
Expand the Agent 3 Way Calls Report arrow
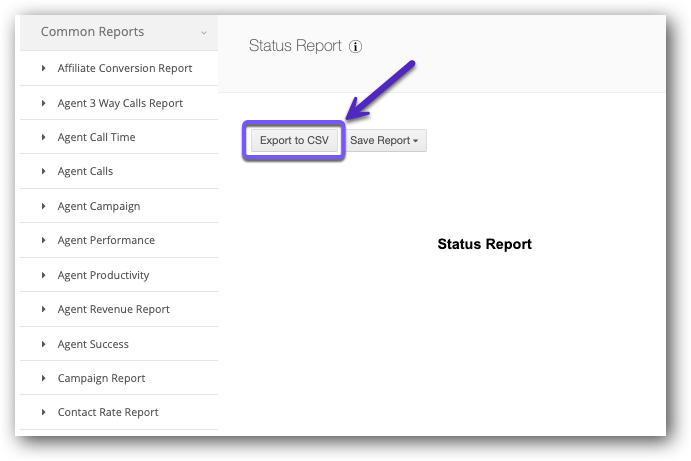43,103
